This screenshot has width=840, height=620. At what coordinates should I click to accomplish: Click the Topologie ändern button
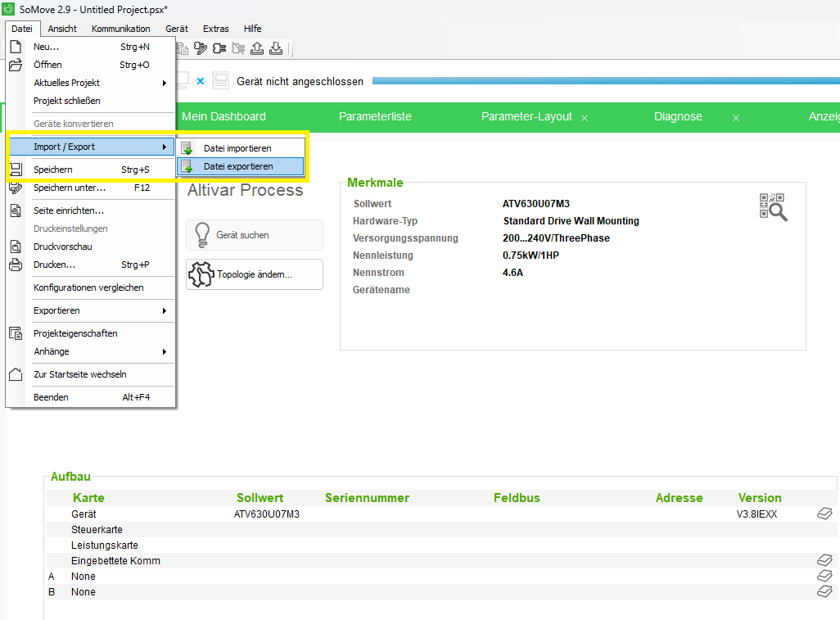(255, 274)
